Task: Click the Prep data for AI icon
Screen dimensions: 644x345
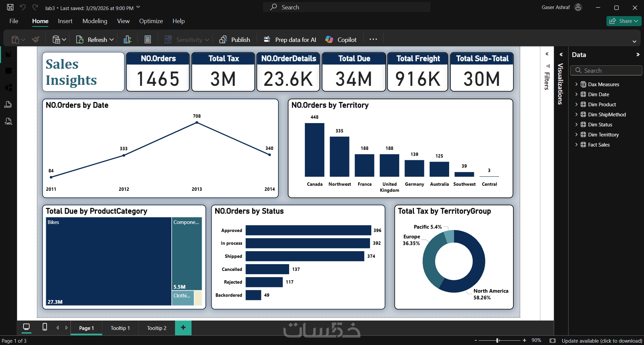Action: 267,40
